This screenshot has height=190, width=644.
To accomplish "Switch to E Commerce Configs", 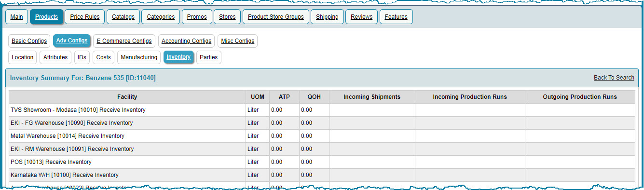I will (124, 41).
